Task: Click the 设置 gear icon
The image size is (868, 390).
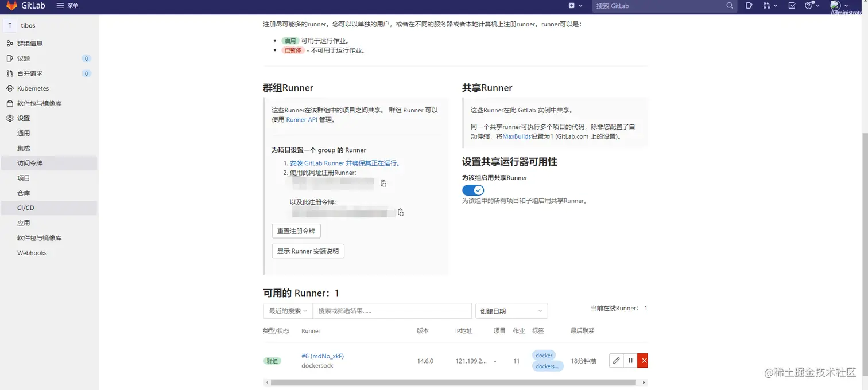Action: (10, 118)
